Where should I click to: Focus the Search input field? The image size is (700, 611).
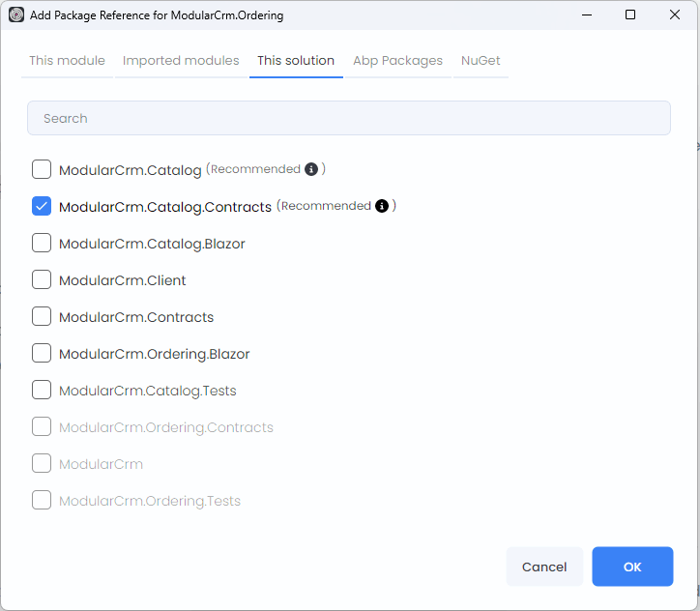tap(348, 119)
